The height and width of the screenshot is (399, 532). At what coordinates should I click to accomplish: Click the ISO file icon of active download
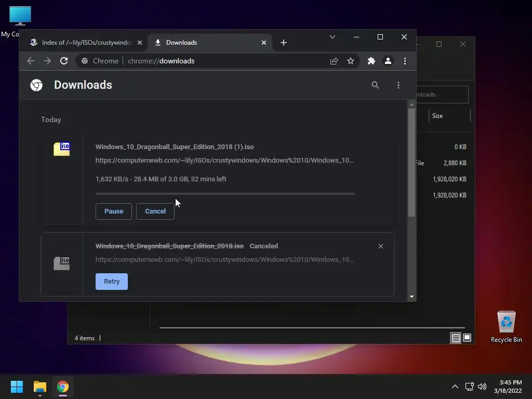pos(61,149)
